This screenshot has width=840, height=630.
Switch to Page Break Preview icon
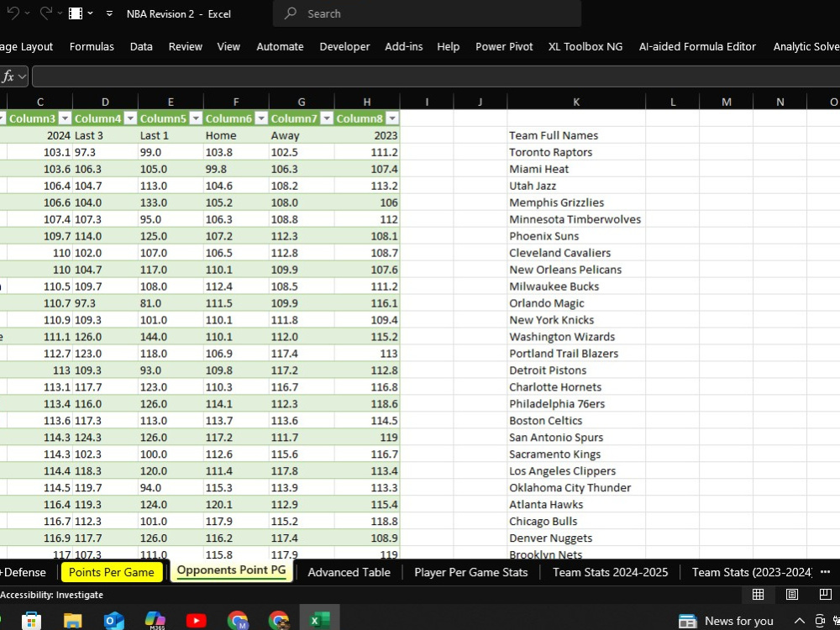[x=826, y=594]
